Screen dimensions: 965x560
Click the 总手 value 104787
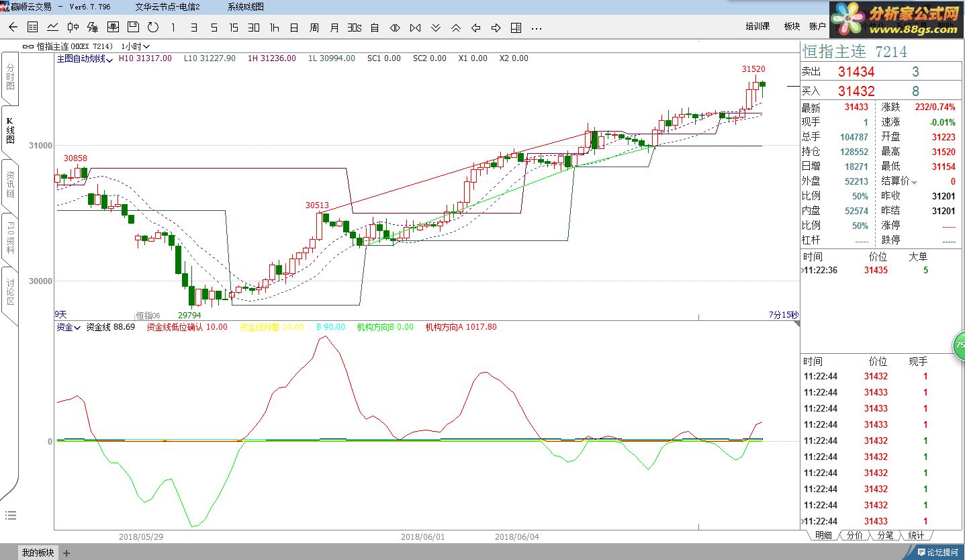[x=854, y=137]
